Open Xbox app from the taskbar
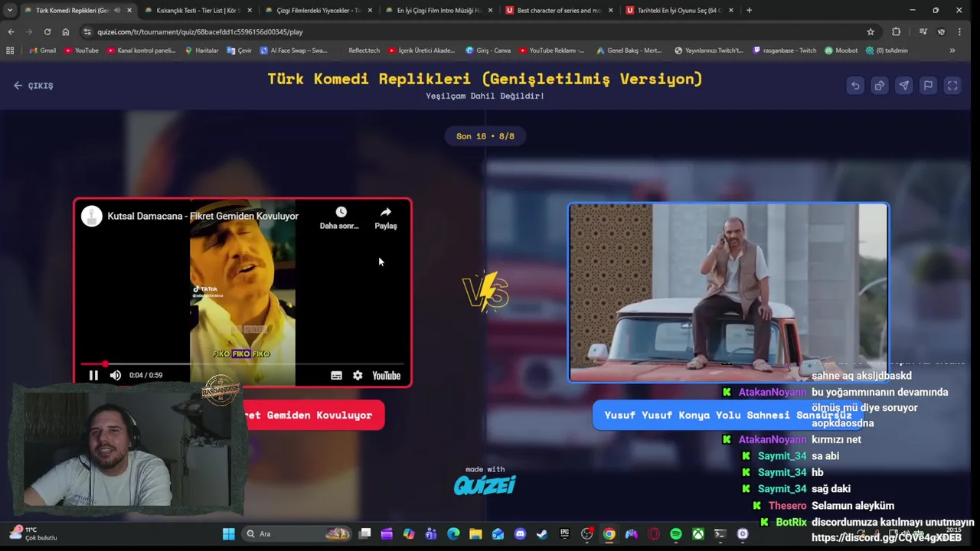980x551 pixels. [x=698, y=533]
